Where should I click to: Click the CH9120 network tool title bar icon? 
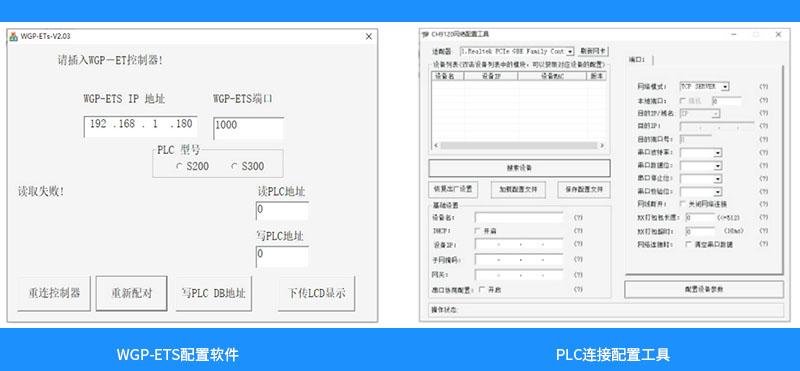tap(426, 35)
